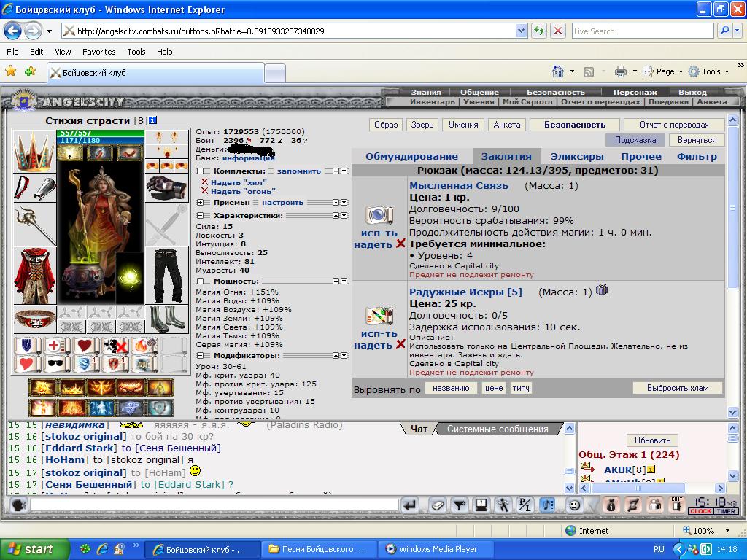Screen dimensions: 747x560
Task: Sort the backpack by цене
Action: [x=494, y=388]
